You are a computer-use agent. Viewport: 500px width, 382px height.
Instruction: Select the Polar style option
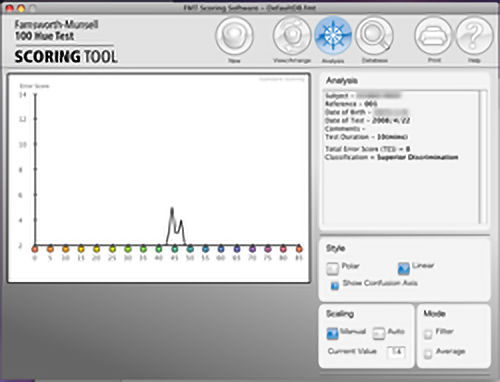point(332,268)
